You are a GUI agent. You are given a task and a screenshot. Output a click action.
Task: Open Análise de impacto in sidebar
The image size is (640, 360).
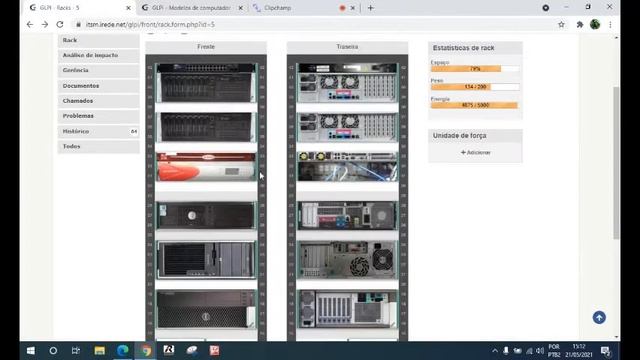click(x=98, y=55)
